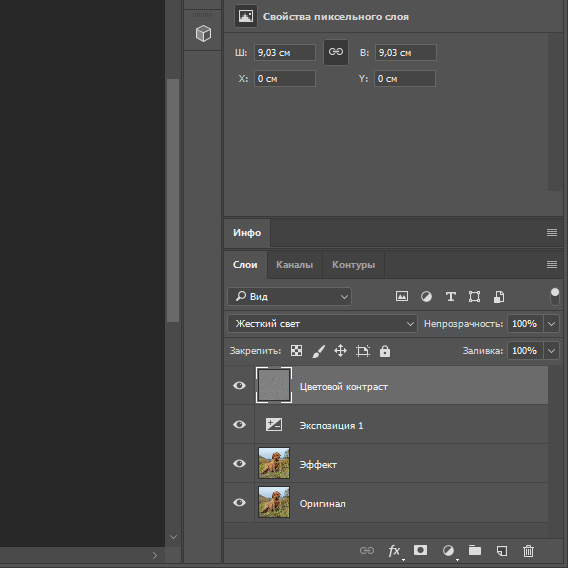The width and height of the screenshot is (568, 568).
Task: Filter layers by adjustment layers icon
Action: click(x=426, y=297)
